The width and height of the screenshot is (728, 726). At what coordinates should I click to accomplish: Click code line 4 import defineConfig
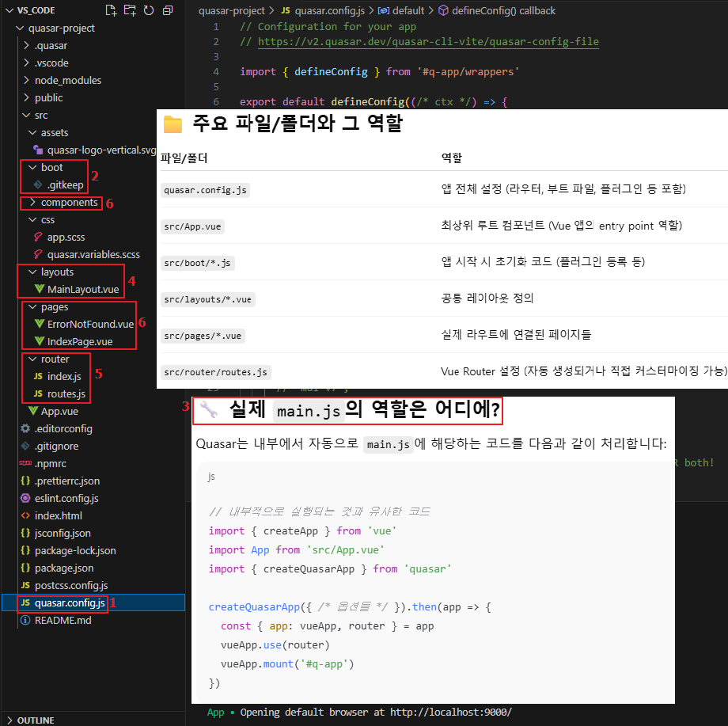[379, 71]
